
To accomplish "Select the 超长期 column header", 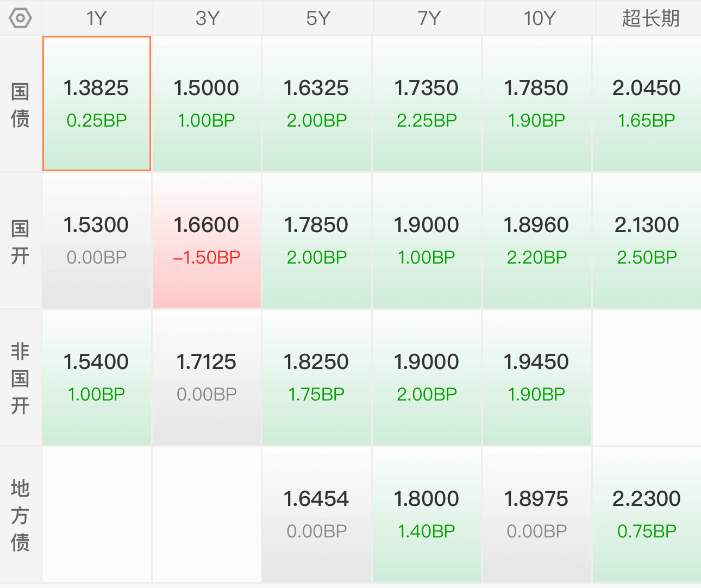I will pyautogui.click(x=650, y=18).
